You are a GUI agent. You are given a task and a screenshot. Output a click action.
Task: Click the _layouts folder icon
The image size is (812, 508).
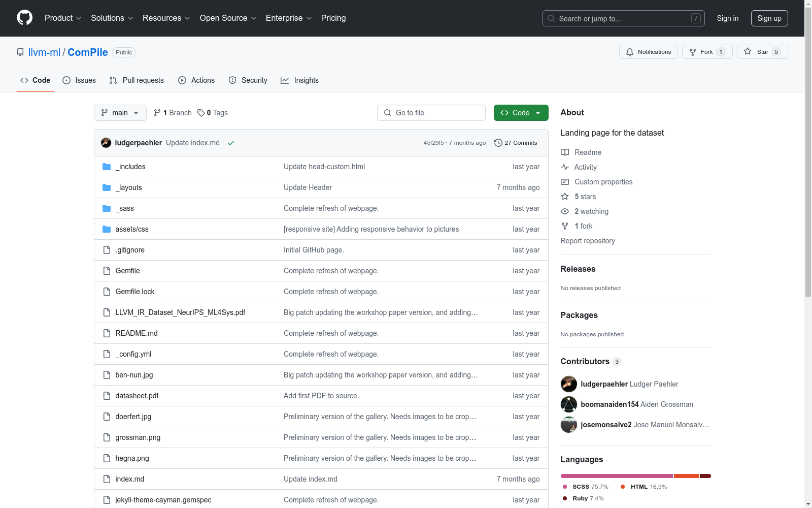coord(107,187)
